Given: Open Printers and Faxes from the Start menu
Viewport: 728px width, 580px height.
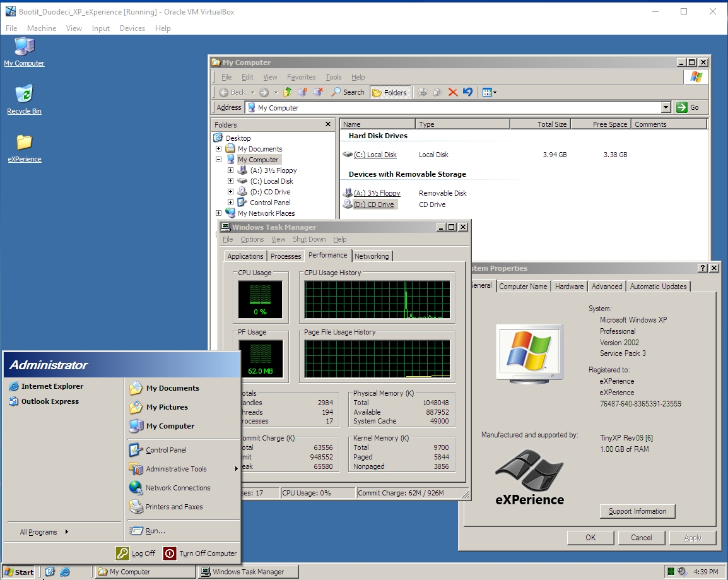Looking at the screenshot, I should tap(166, 507).
